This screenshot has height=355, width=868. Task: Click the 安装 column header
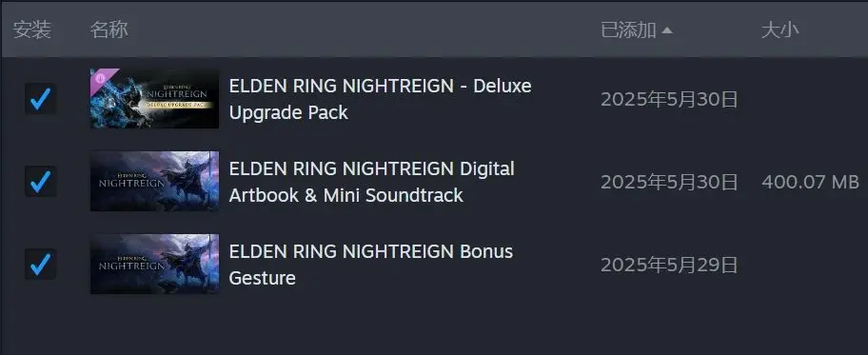(x=32, y=30)
